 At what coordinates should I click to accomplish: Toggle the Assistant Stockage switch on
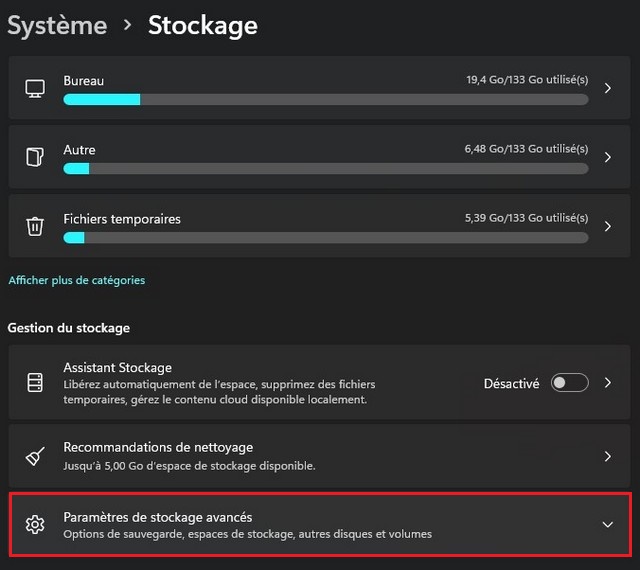coord(569,383)
